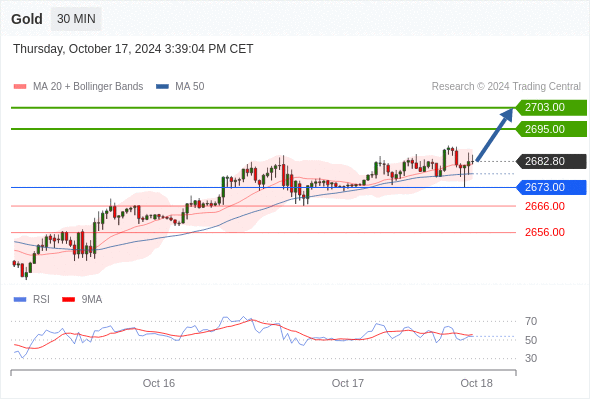Image resolution: width=590 pixels, height=400 pixels.
Task: Click the 2703.00 resistance price tag
Action: [x=551, y=108]
